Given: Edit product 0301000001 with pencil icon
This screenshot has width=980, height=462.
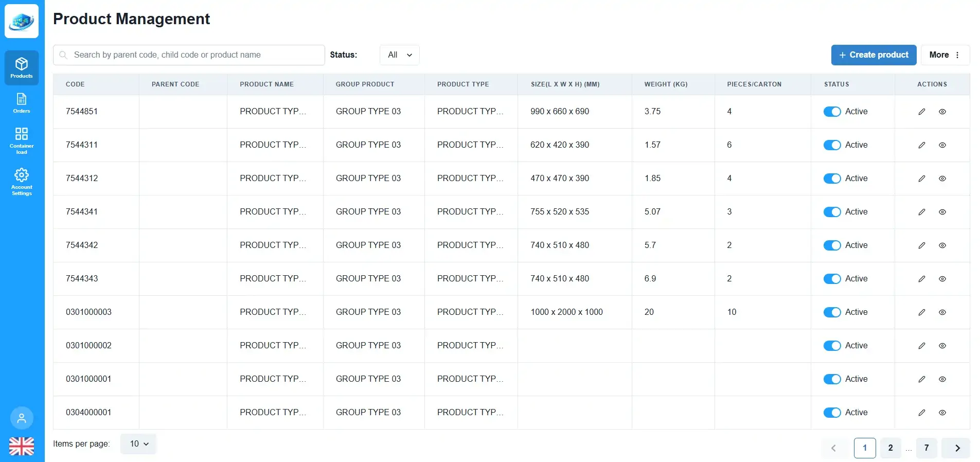Looking at the screenshot, I should (x=922, y=379).
